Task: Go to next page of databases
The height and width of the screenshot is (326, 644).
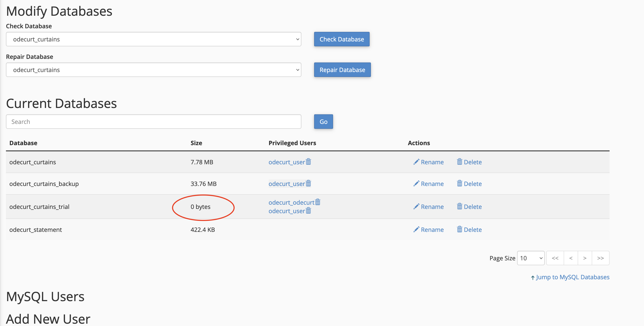Action: [x=585, y=258]
